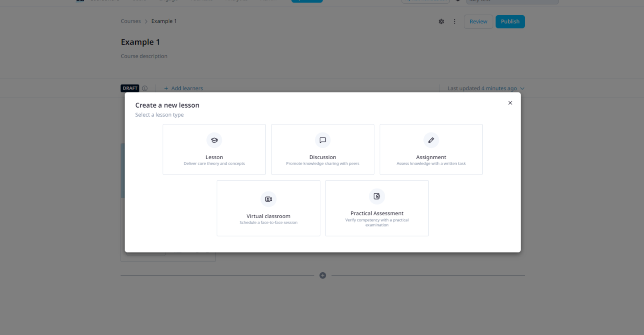The width and height of the screenshot is (644, 335).
Task: Open course settings gear icon
Action: [x=441, y=21]
